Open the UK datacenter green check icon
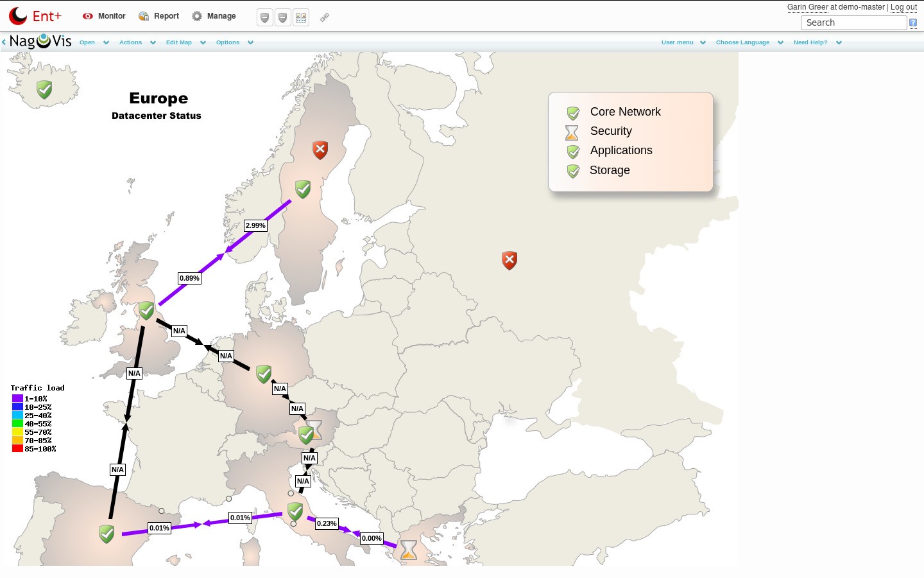 [147, 311]
